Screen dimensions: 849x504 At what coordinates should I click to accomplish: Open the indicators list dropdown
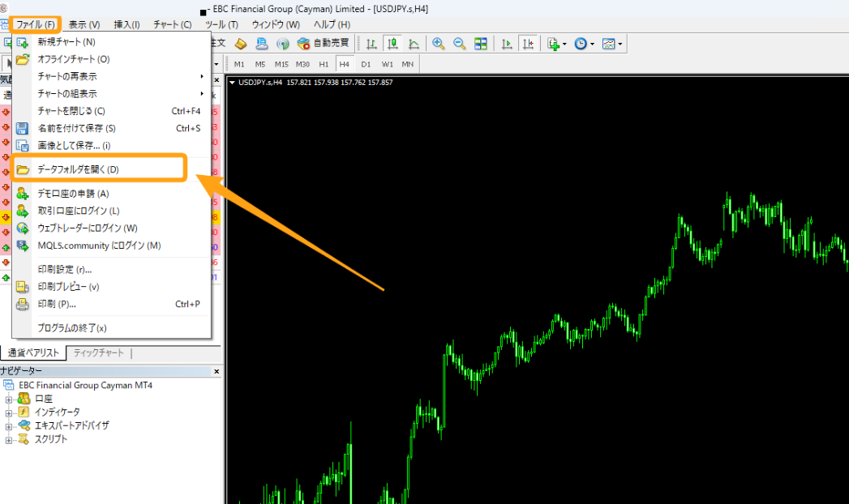[x=557, y=44]
